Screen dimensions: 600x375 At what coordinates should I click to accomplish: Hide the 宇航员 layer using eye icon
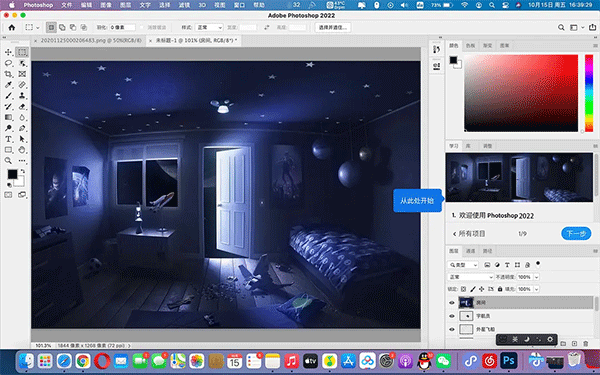click(x=452, y=316)
